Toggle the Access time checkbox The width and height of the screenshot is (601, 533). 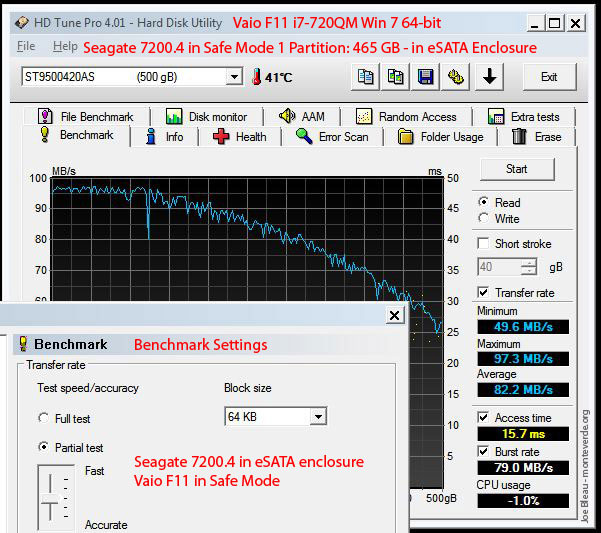pyautogui.click(x=483, y=417)
